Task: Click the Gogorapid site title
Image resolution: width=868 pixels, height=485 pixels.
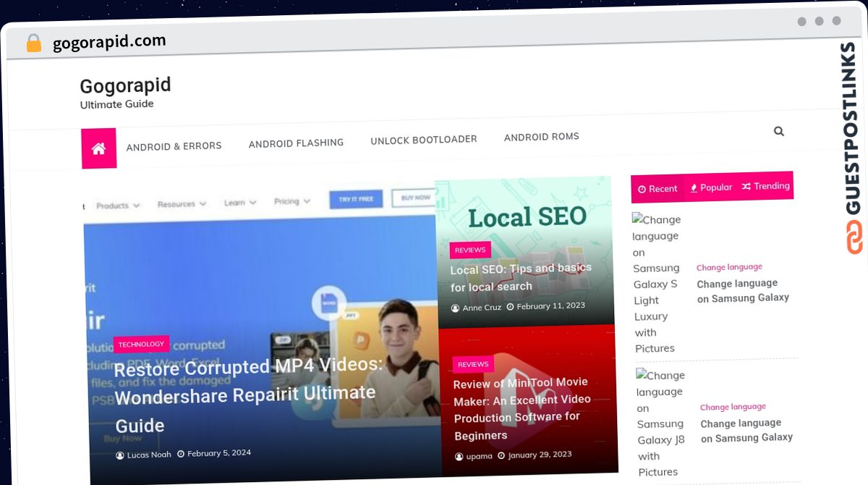Action: click(125, 85)
